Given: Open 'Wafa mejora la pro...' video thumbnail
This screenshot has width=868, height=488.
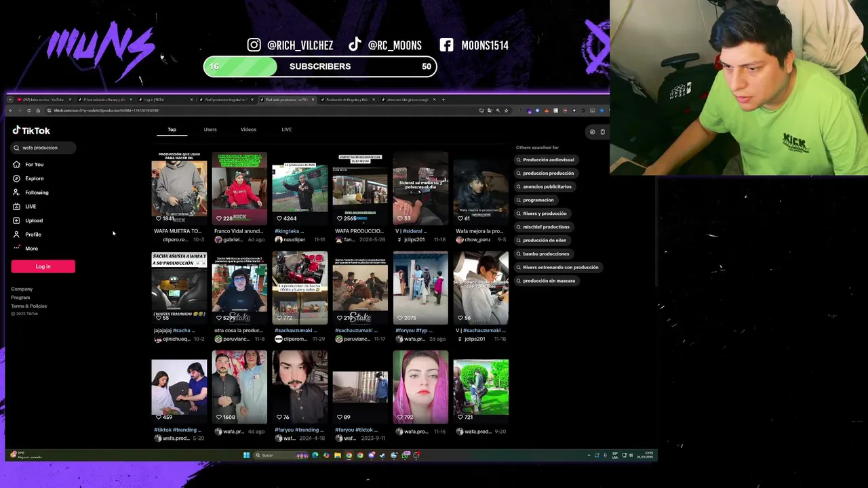Looking at the screenshot, I should (x=481, y=188).
